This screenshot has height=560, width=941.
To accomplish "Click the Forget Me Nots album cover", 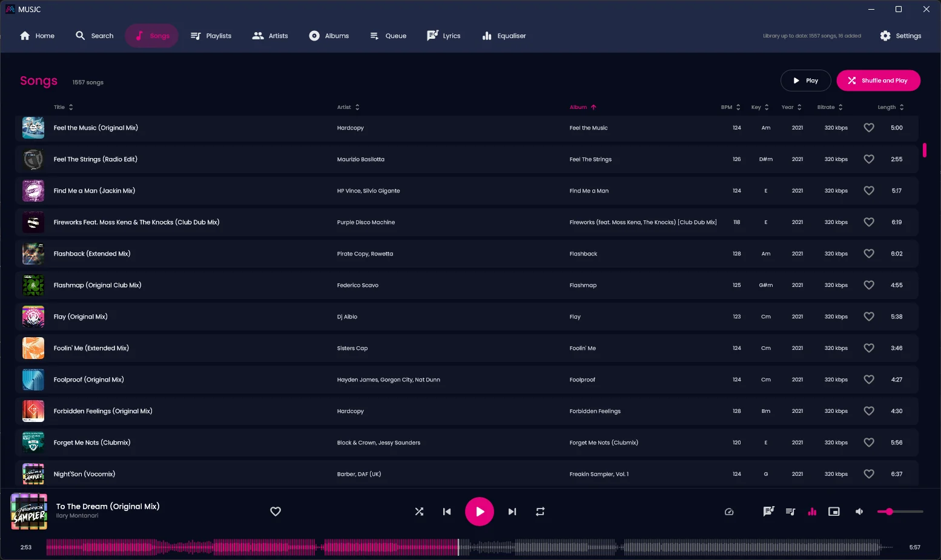I will coord(33,443).
